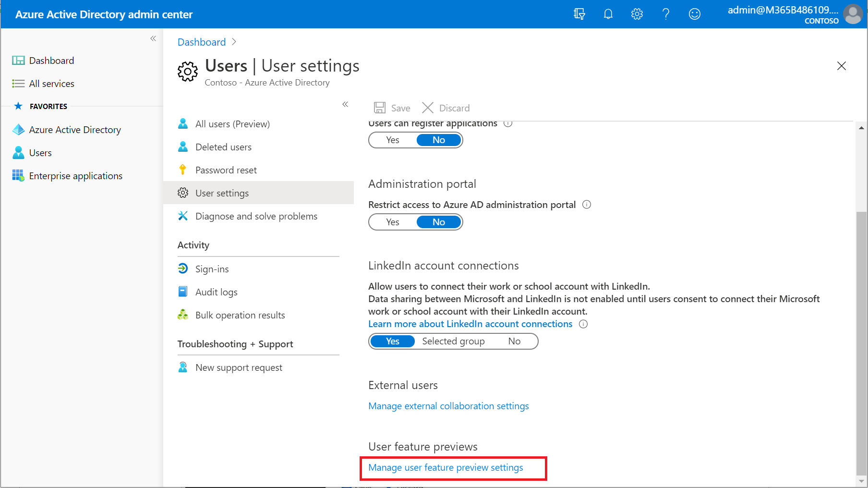Viewport: 868px width, 488px height.
Task: Click the feedback smiley icon
Action: pos(695,14)
